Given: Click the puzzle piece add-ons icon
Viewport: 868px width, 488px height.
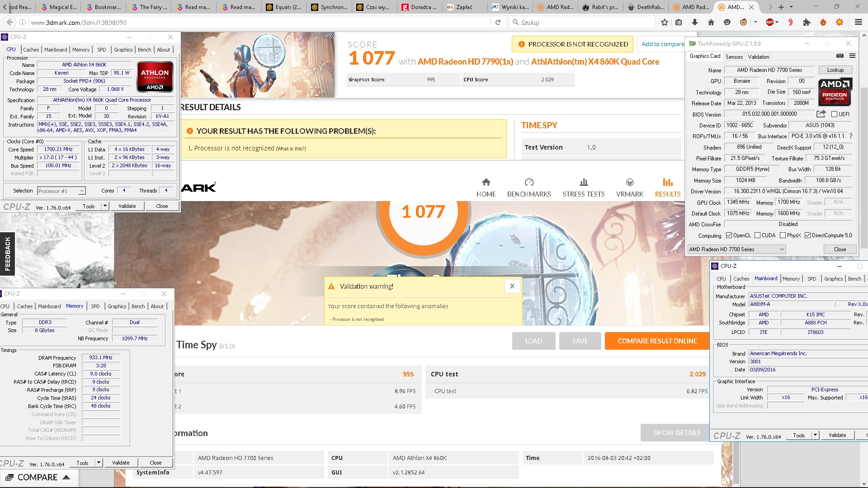Looking at the screenshot, I should [807, 22].
